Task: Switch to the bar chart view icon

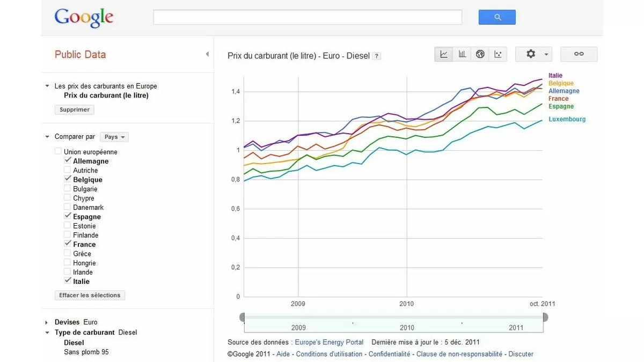Action: pyautogui.click(x=462, y=54)
